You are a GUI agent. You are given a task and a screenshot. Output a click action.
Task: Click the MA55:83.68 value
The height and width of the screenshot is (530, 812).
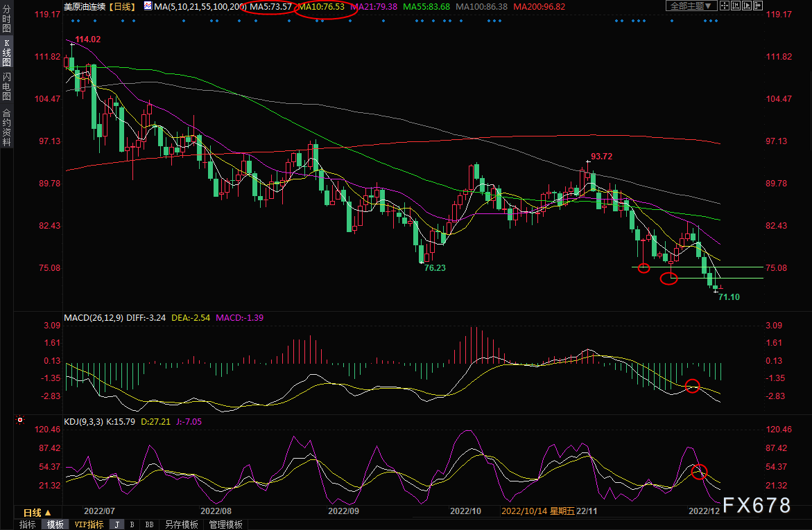(426, 7)
